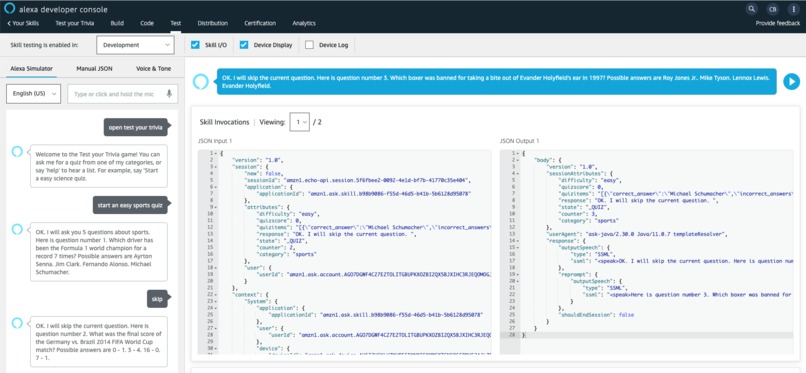The image size is (806, 373).
Task: Click Alexa ring next to Welcome message
Action: (17, 151)
